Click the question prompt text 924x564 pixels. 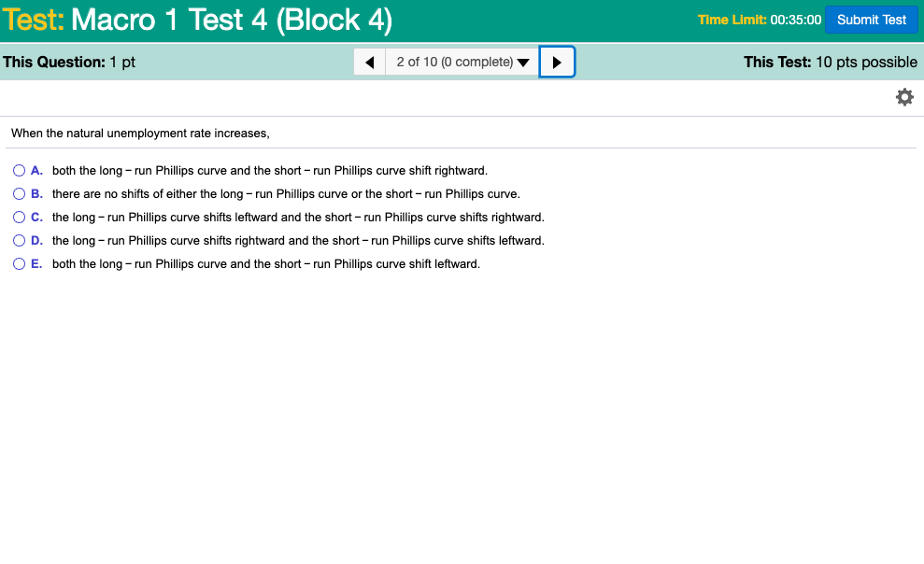[x=138, y=133]
